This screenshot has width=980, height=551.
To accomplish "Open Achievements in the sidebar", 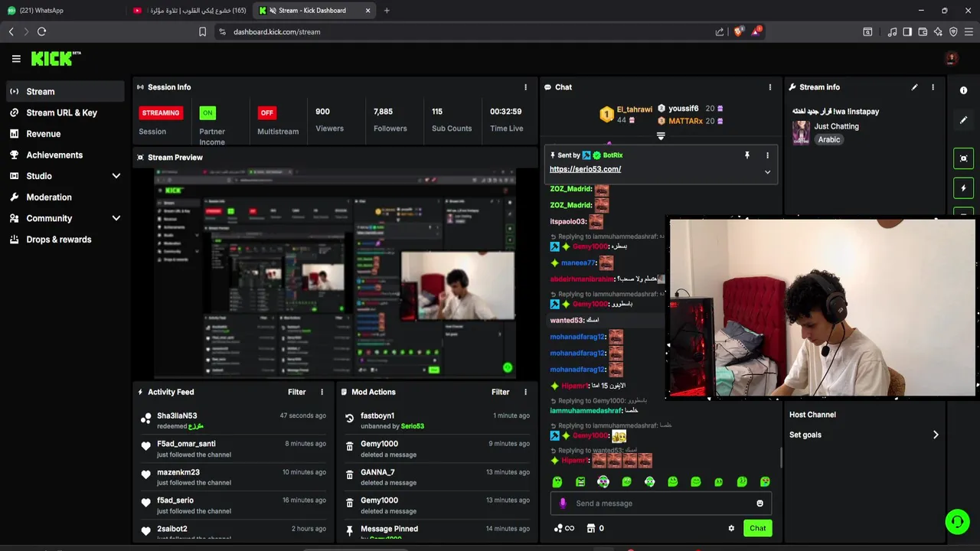I will 65,155.
